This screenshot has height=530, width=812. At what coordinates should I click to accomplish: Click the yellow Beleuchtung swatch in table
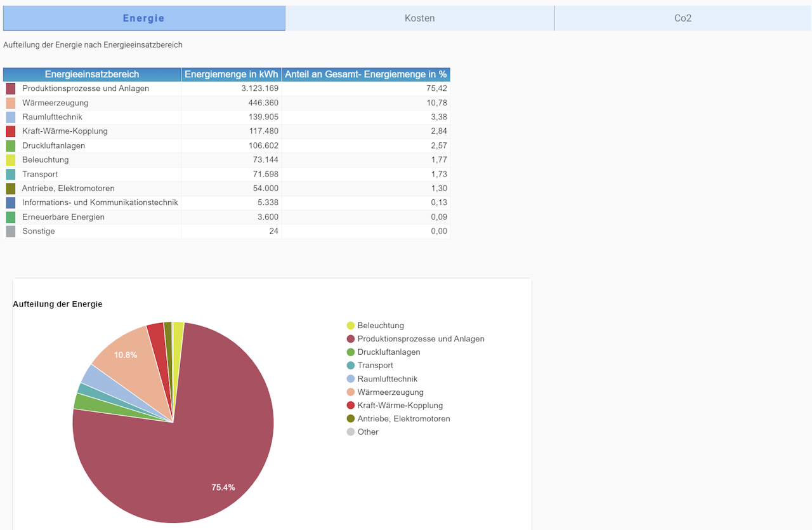11,160
